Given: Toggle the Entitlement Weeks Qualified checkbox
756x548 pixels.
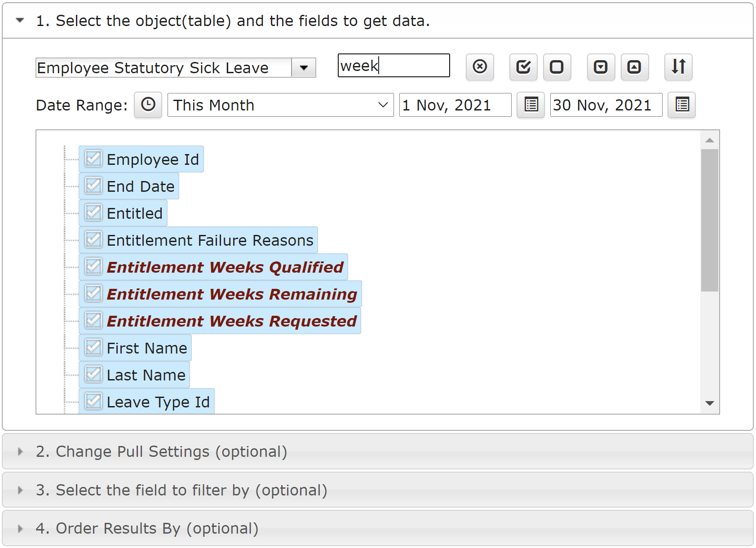Looking at the screenshot, I should point(93,267).
